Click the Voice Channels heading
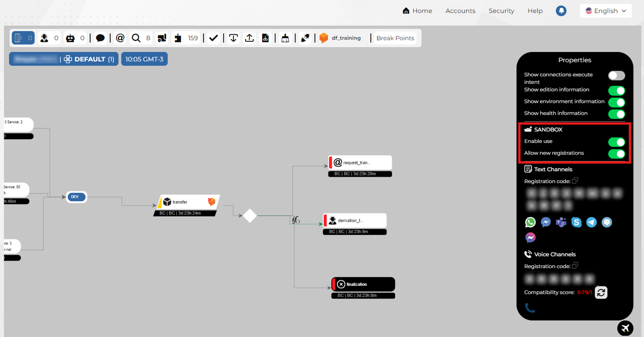 pos(550,254)
